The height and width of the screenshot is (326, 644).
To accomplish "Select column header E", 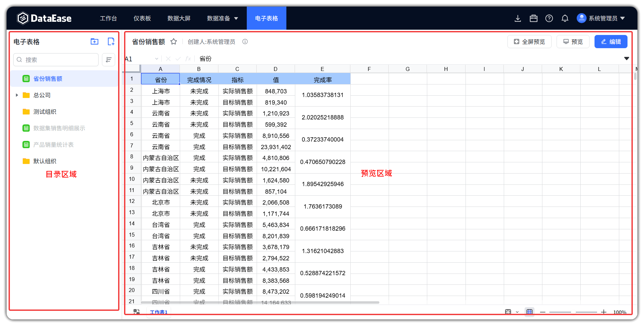I will (322, 69).
